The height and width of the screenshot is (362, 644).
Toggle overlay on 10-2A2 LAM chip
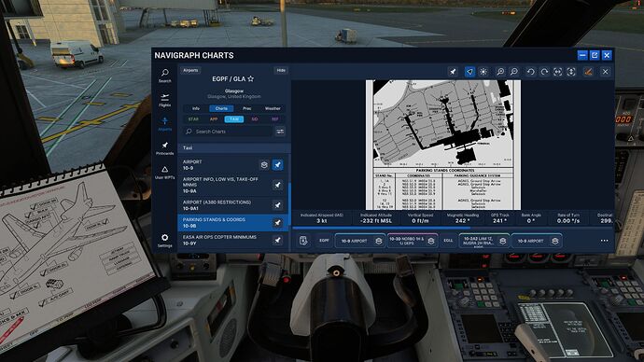[503, 241]
